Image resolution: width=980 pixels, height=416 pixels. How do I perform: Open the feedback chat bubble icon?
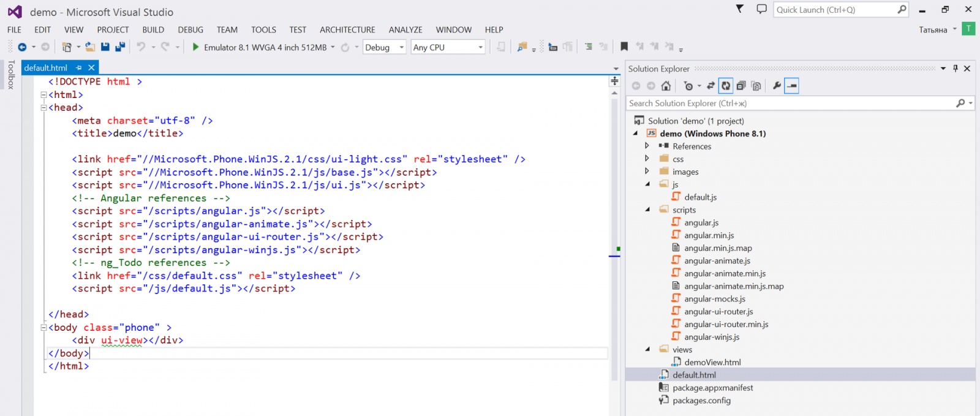761,9
